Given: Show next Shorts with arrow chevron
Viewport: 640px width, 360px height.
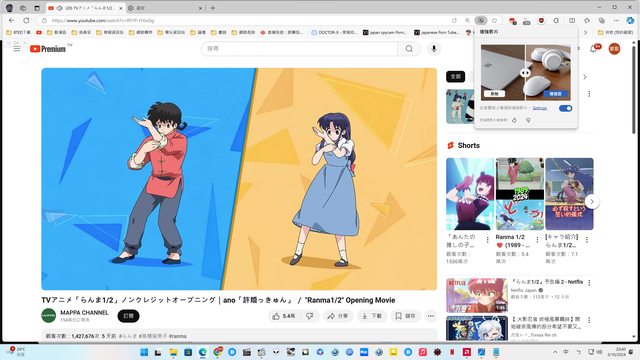Looking at the screenshot, I should (x=592, y=202).
